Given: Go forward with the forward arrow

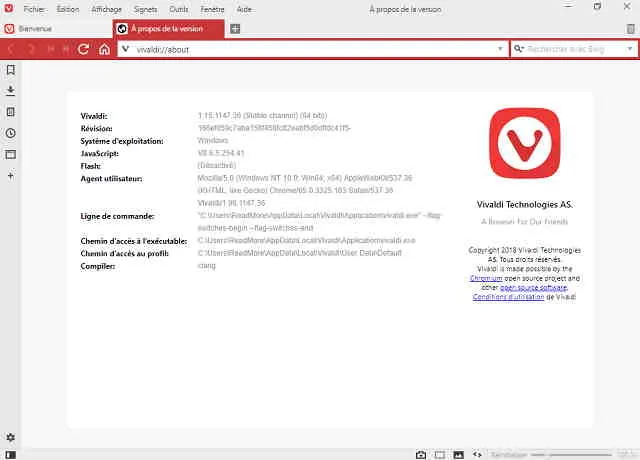Looking at the screenshot, I should pos(31,49).
